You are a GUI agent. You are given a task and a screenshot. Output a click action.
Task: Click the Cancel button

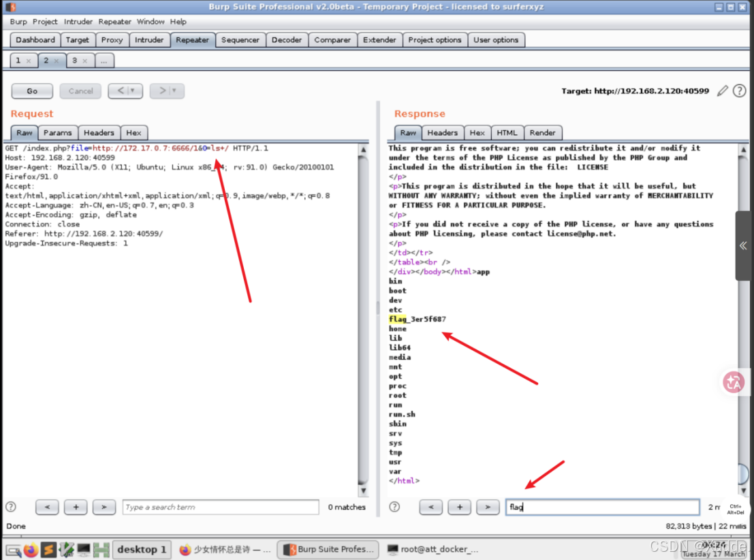pyautogui.click(x=80, y=91)
